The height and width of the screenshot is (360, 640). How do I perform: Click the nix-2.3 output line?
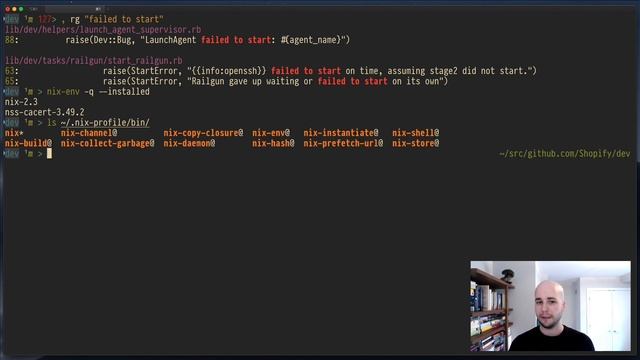coord(21,102)
